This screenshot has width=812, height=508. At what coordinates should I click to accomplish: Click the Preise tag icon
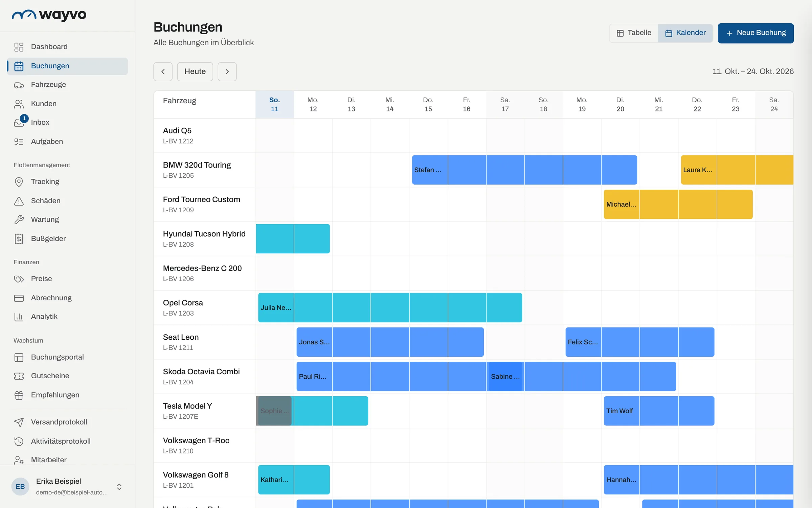(x=19, y=279)
